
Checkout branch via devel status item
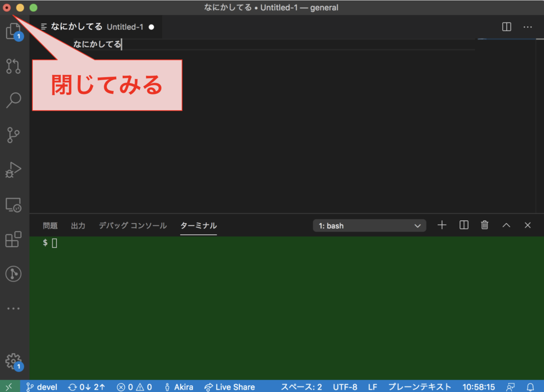point(42,387)
